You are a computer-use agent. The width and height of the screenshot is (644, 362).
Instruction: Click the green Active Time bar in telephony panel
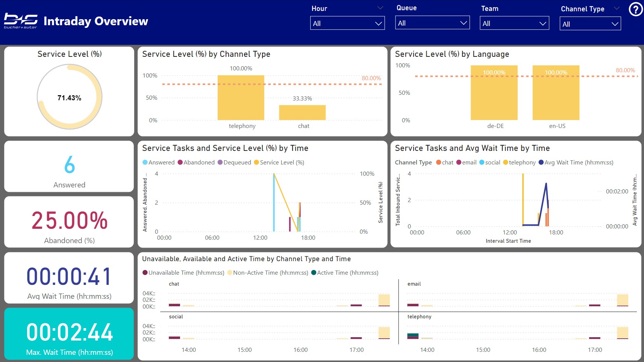point(413,335)
